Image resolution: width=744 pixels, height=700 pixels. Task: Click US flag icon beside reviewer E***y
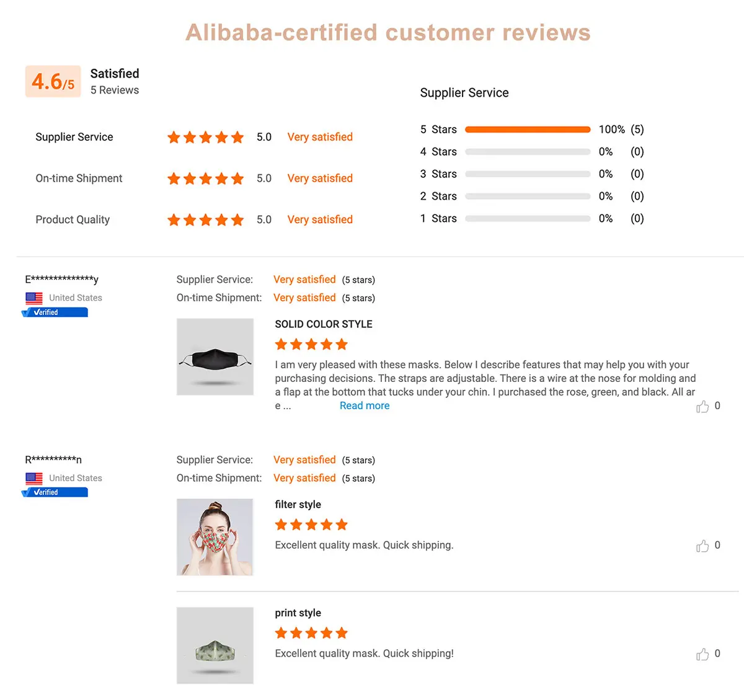pyautogui.click(x=34, y=298)
